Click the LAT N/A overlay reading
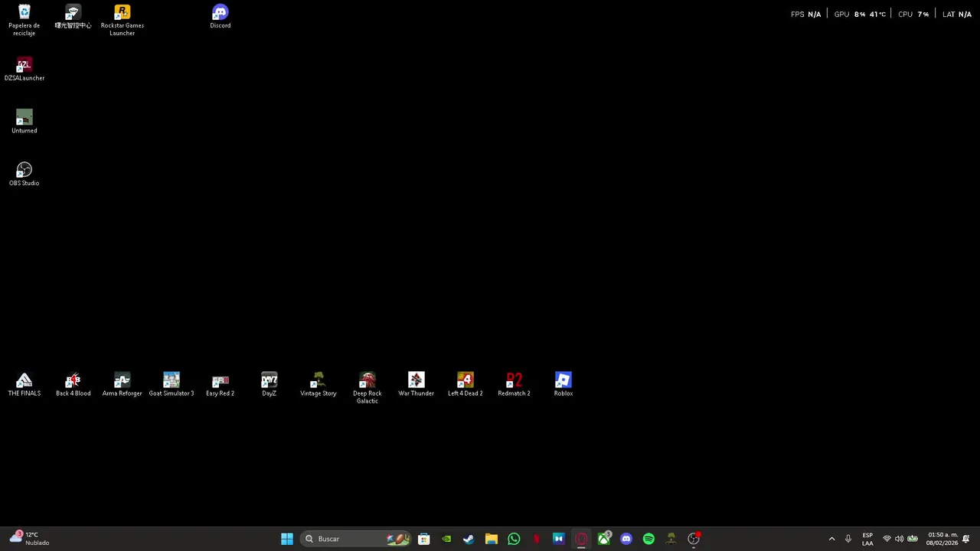980x551 pixels. coord(957,14)
